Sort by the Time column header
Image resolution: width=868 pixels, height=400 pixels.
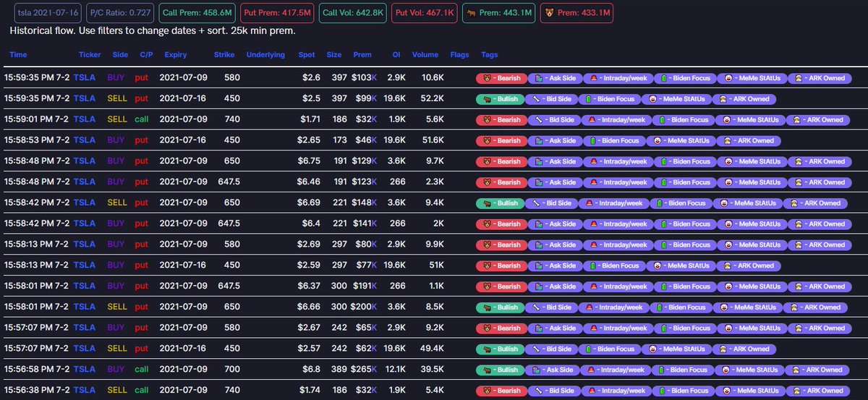pos(18,55)
